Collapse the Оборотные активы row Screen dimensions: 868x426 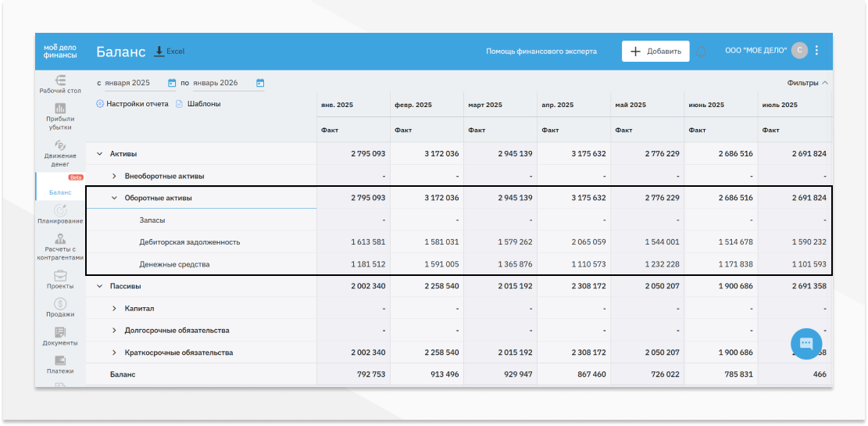[115, 198]
